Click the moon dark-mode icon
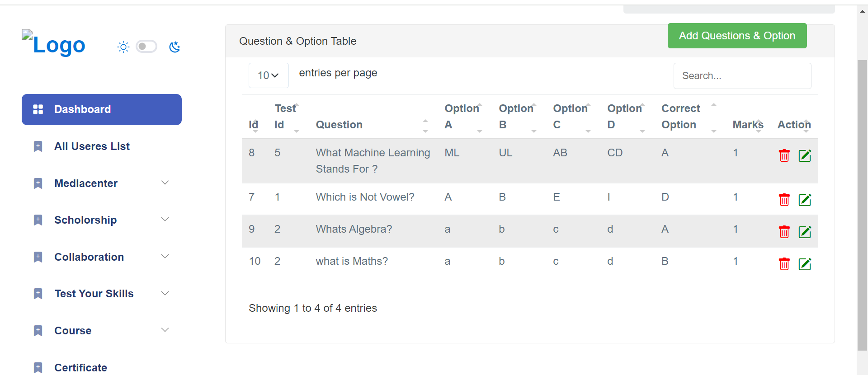868x375 pixels. (x=175, y=47)
